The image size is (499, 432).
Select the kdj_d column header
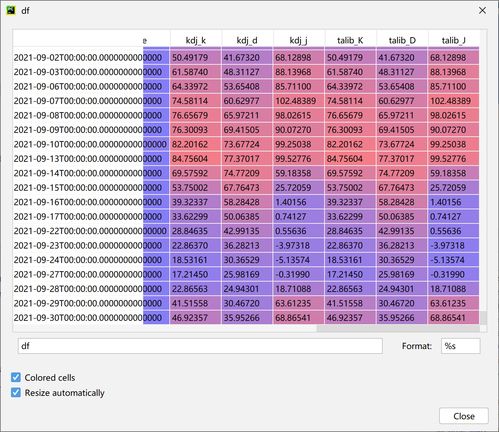[247, 40]
